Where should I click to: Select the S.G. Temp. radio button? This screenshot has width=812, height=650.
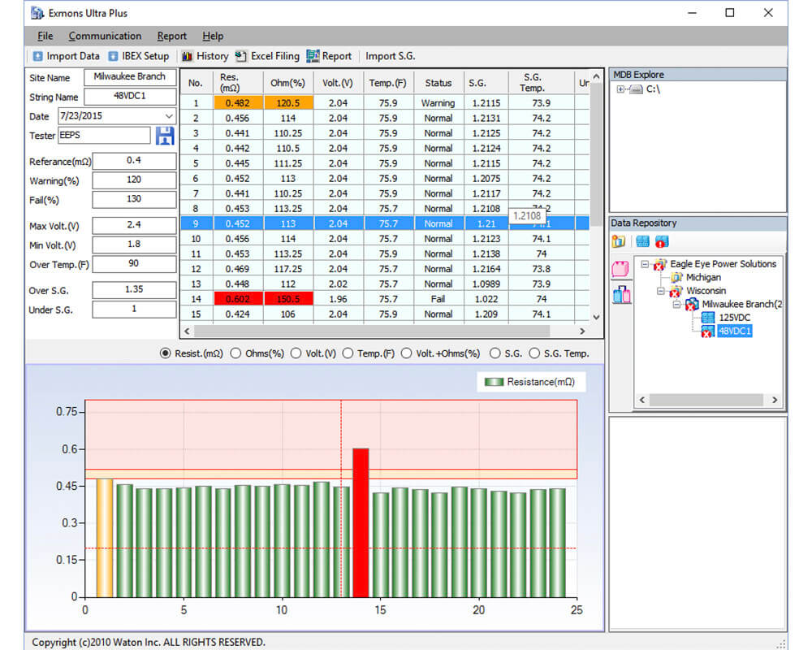click(x=534, y=353)
